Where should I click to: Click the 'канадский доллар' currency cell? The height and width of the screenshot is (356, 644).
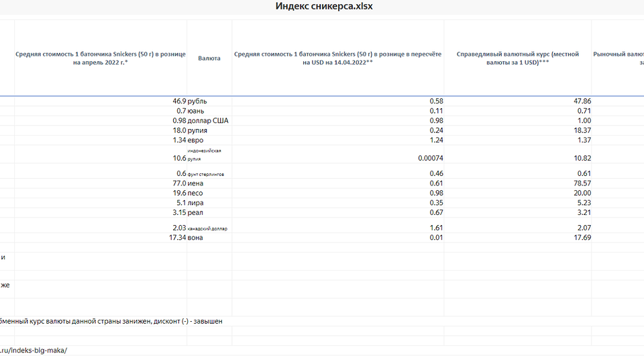pyautogui.click(x=208, y=228)
